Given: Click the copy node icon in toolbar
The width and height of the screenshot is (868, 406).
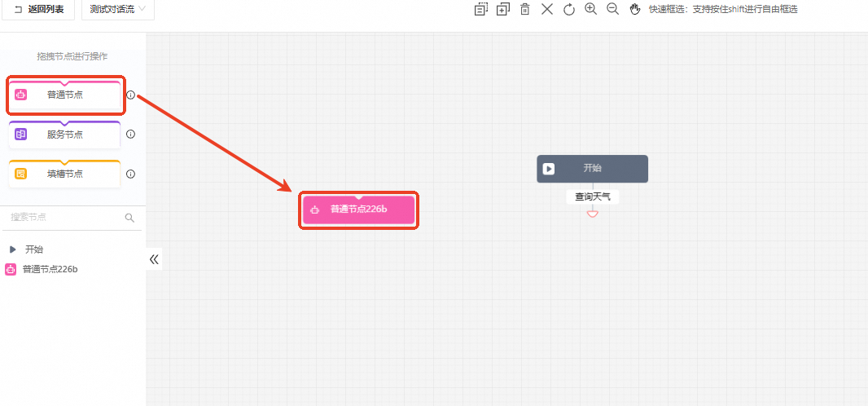Looking at the screenshot, I should click(503, 9).
